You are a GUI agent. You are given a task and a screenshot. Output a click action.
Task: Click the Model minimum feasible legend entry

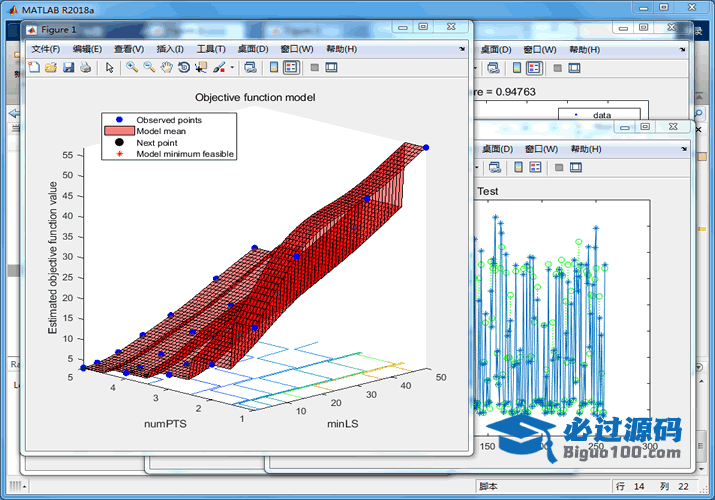[x=185, y=154]
